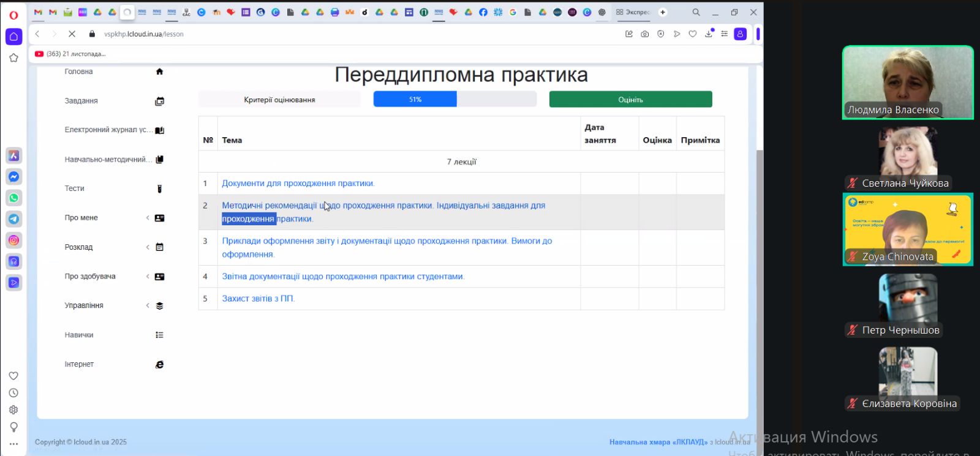This screenshot has width=980, height=456.
Task: Expand the Розклад sidebar submenu
Action: tap(148, 247)
